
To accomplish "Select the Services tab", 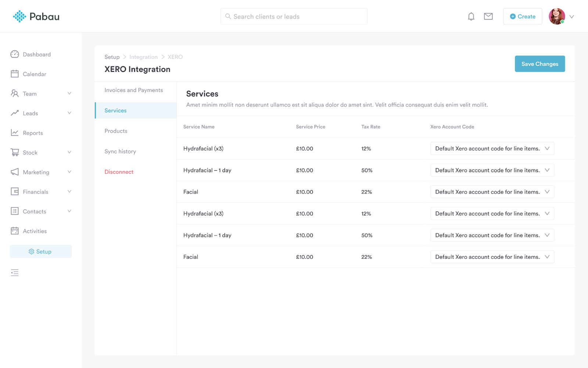I will pyautogui.click(x=136, y=110).
